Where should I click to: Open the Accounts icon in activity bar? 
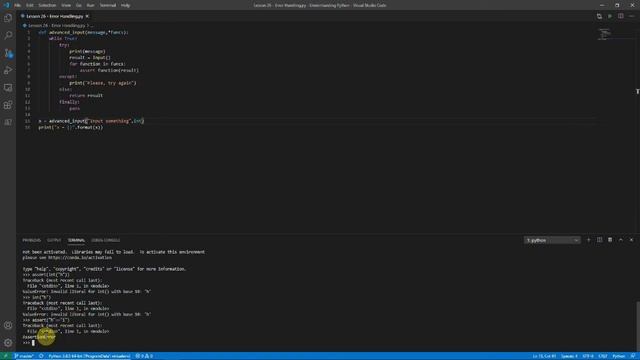tap(8, 325)
